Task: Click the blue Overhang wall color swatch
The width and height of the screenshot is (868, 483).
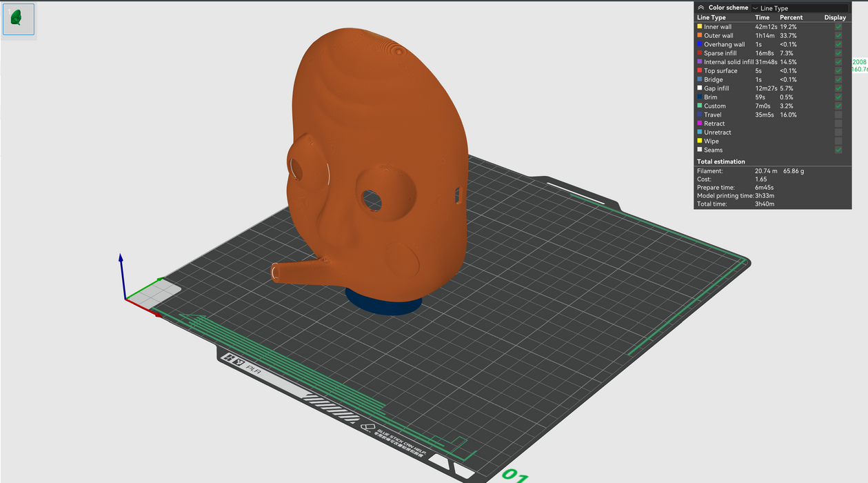Action: pyautogui.click(x=700, y=45)
